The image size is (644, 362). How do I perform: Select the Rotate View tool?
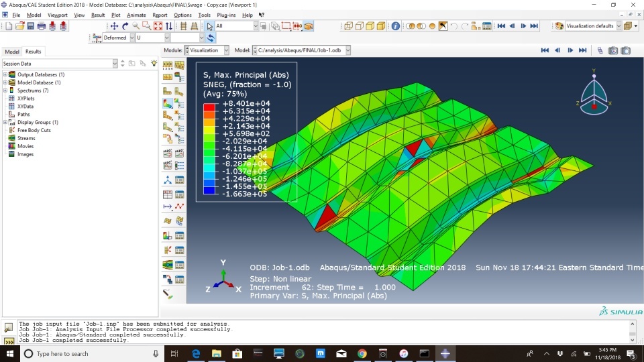point(125,26)
